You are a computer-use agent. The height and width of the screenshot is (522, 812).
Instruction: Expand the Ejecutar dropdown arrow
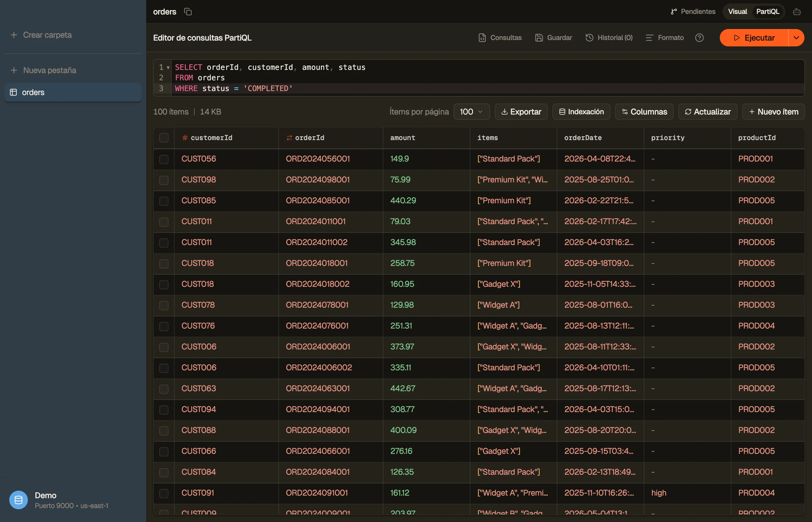(x=796, y=38)
